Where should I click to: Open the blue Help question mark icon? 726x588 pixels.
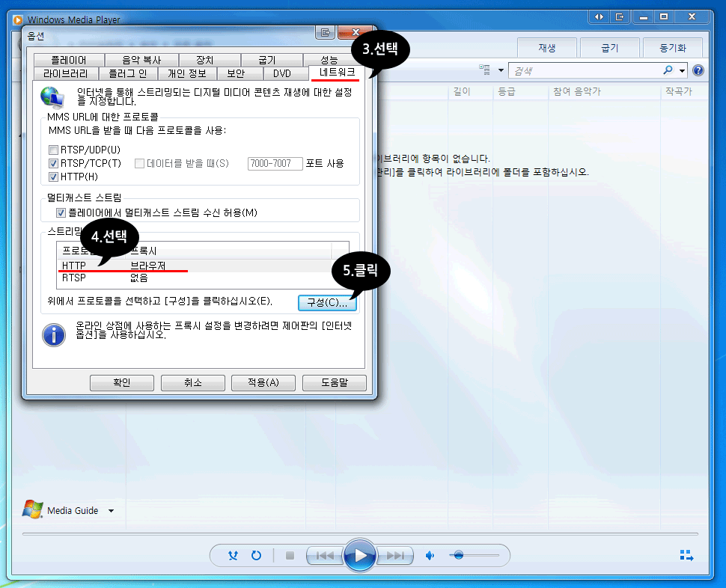(698, 70)
